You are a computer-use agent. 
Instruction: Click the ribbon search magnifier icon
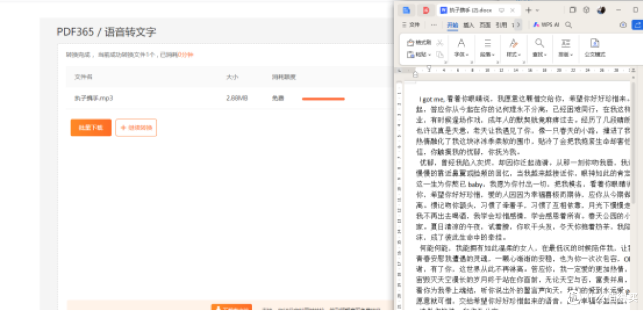(x=568, y=25)
